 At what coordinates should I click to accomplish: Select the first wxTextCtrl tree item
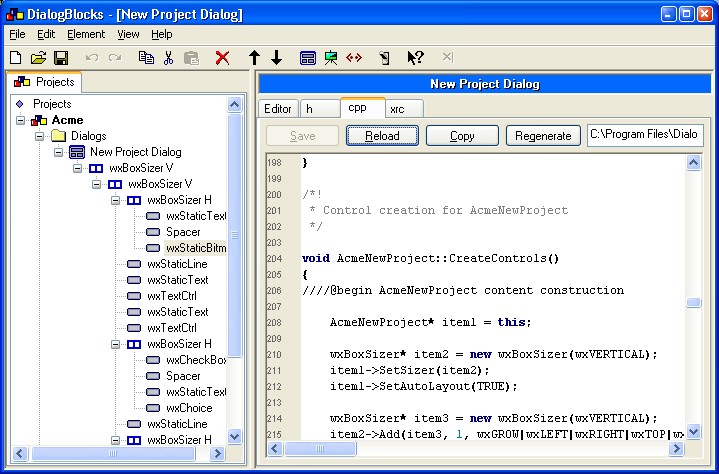point(172,296)
